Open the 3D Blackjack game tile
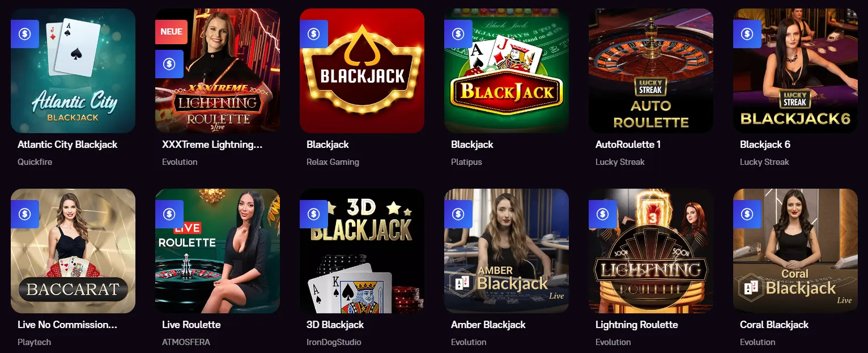Screen dimensions: 868x353 (361, 251)
